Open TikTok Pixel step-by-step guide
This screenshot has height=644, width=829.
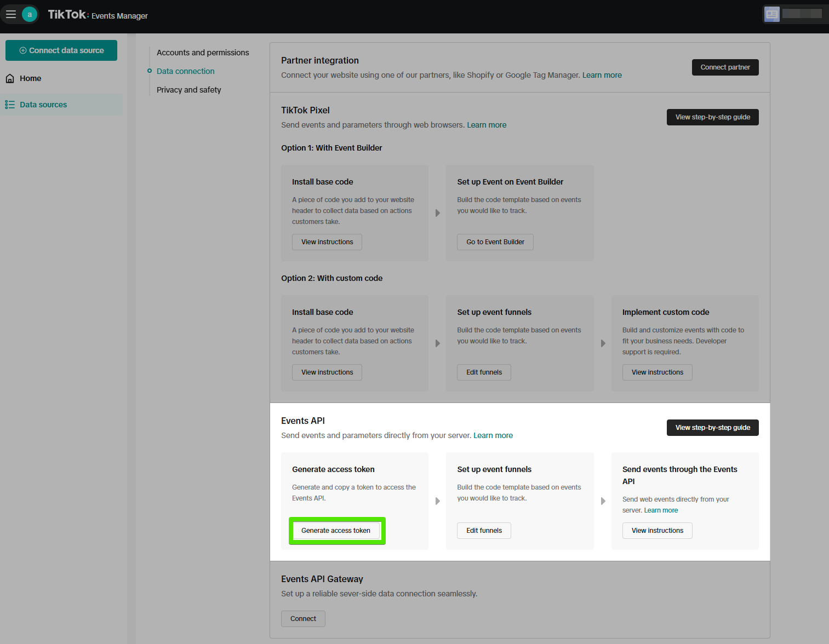pyautogui.click(x=712, y=117)
